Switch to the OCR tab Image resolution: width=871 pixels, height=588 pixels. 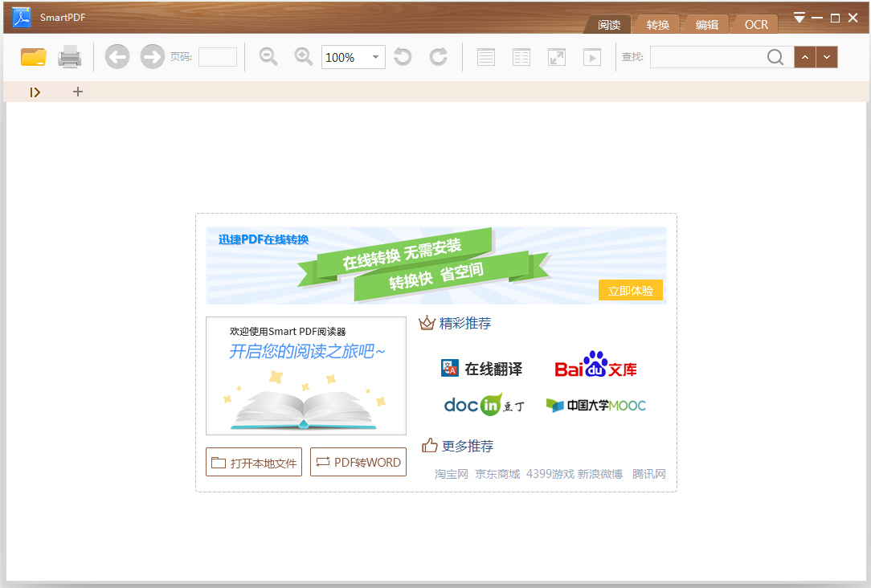coord(754,24)
